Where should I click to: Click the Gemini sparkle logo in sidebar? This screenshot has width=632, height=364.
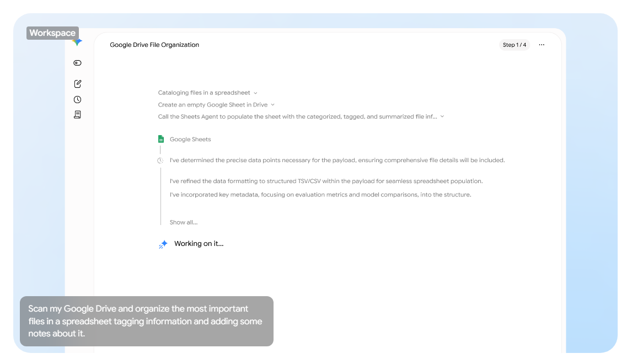click(78, 42)
